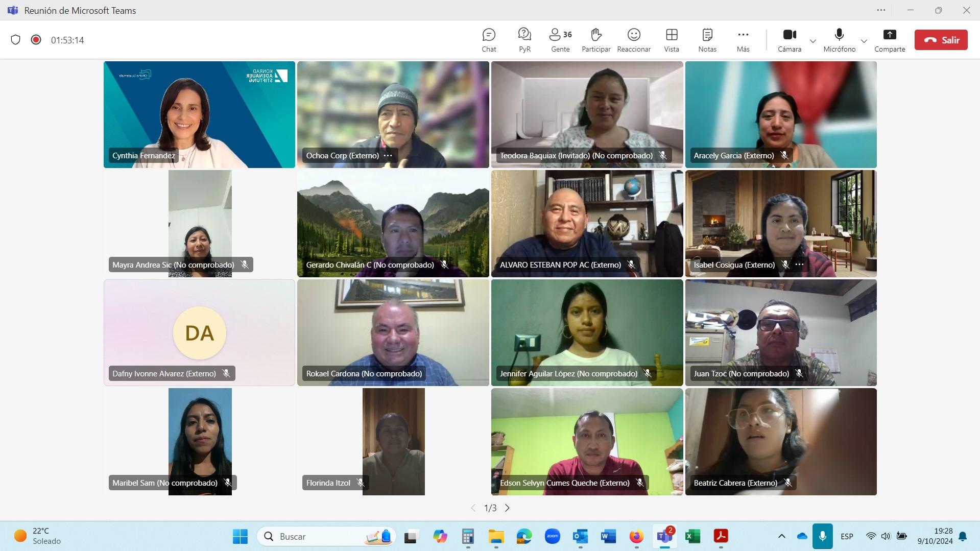Show hidden system tray icons
This screenshot has width=980, height=551.
click(781, 536)
